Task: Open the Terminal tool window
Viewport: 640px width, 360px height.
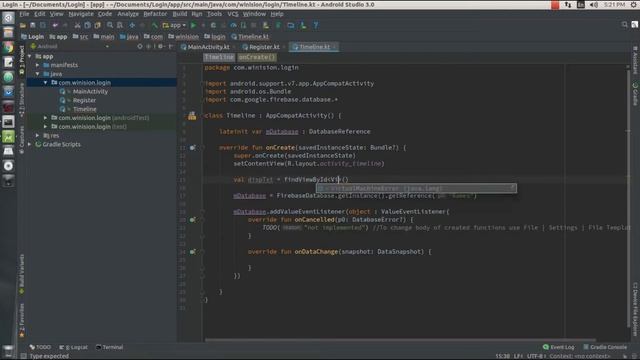Action: pos(109,347)
